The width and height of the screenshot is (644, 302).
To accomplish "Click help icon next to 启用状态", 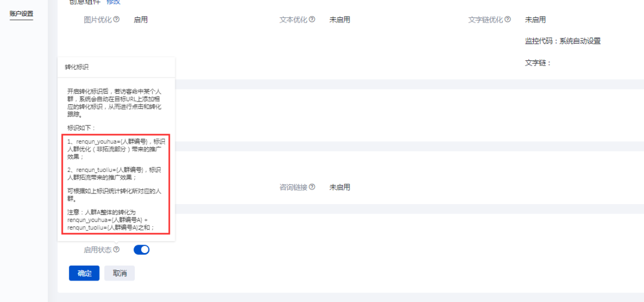I will [x=116, y=249].
